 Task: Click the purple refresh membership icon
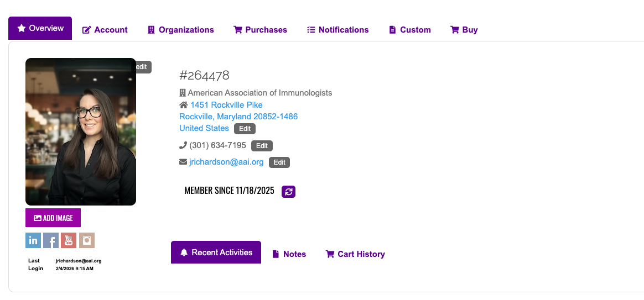[x=288, y=191]
